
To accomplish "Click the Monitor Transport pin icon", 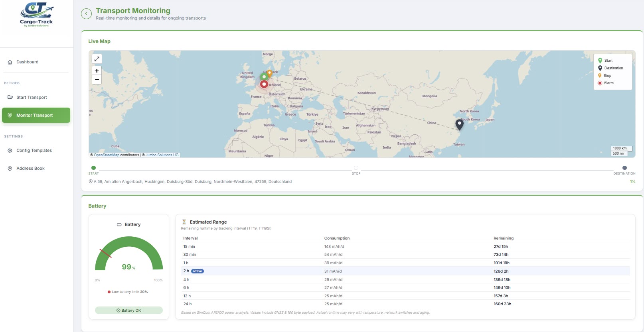I will pyautogui.click(x=10, y=115).
